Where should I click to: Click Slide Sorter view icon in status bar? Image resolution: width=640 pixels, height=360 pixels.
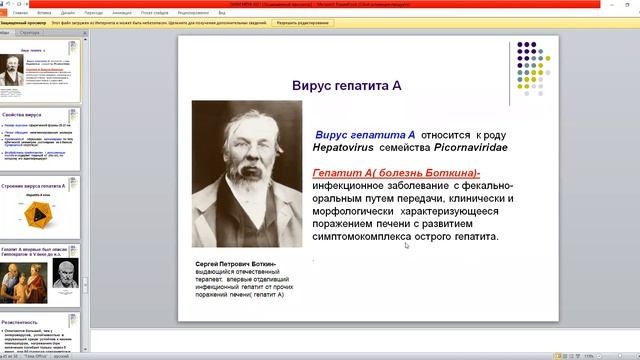point(565,356)
